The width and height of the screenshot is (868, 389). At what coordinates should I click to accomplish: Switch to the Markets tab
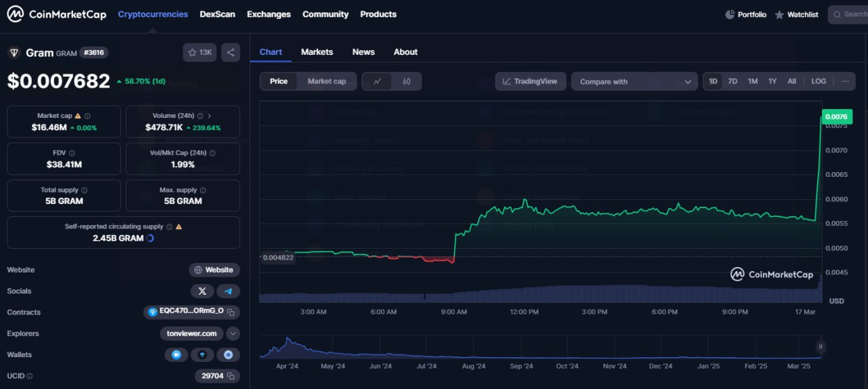point(317,52)
